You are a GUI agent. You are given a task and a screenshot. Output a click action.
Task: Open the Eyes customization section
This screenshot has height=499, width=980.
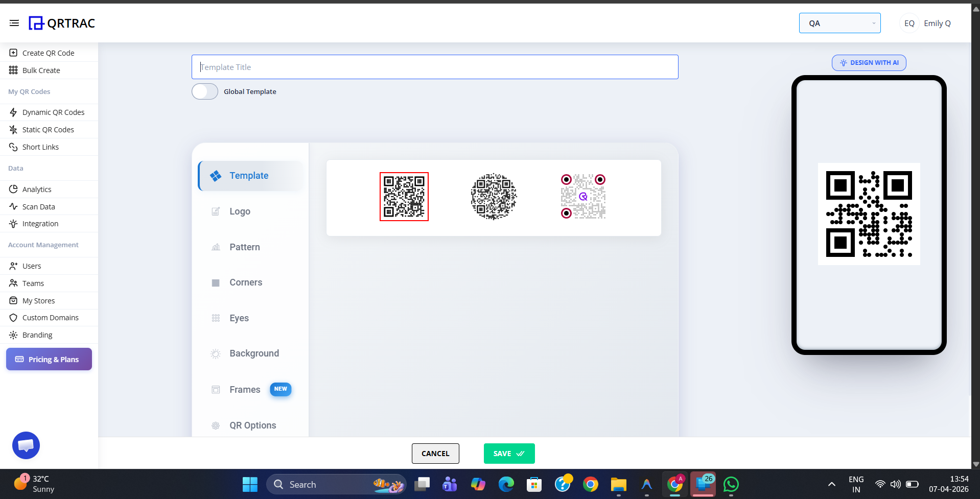239,318
